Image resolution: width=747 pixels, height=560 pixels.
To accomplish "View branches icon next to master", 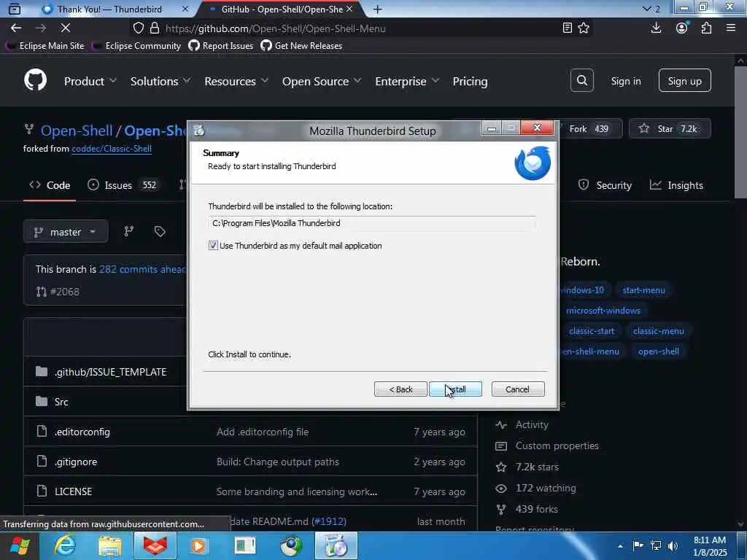I will coord(128,231).
